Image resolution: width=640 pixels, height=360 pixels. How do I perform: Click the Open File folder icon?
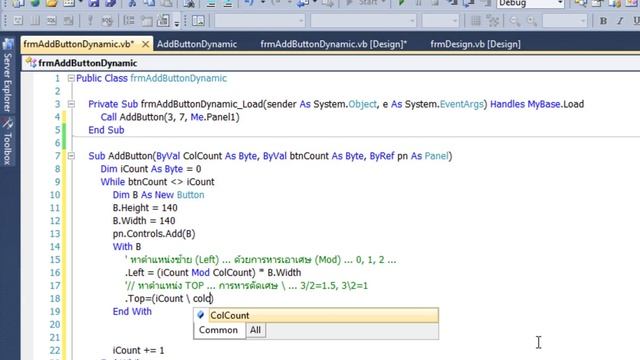click(52, 3)
